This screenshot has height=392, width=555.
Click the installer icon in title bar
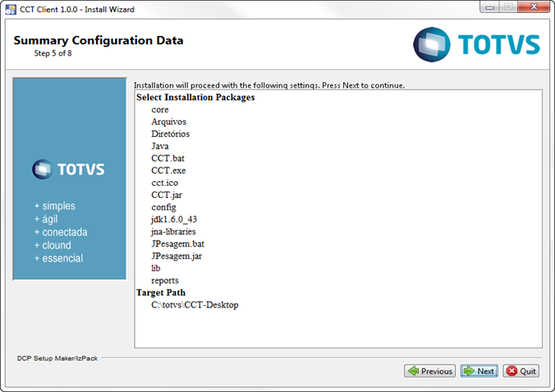pos(10,9)
